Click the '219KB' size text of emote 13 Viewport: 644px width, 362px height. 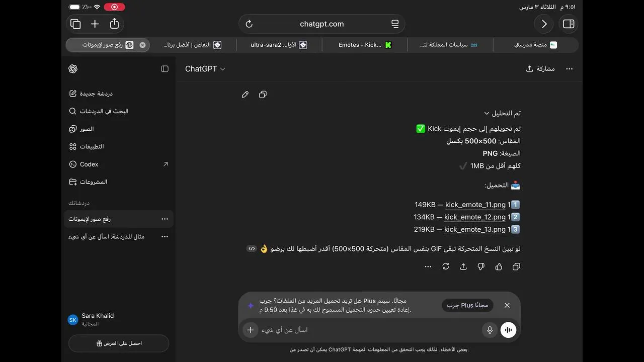[424, 229]
